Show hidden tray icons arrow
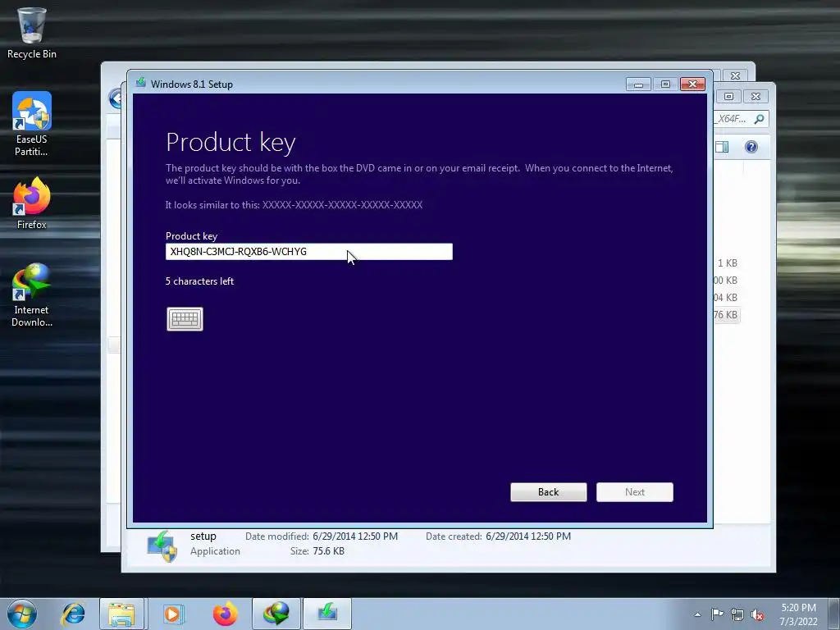840x630 pixels. tap(697, 614)
